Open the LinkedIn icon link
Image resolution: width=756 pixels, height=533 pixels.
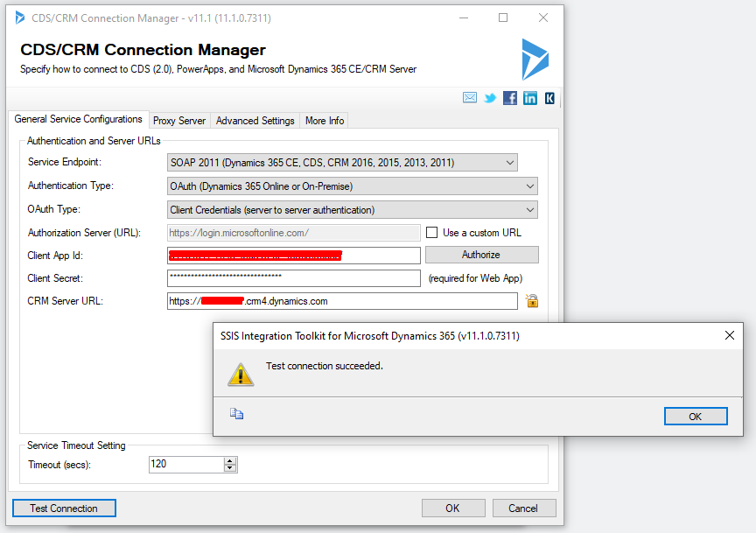530,98
